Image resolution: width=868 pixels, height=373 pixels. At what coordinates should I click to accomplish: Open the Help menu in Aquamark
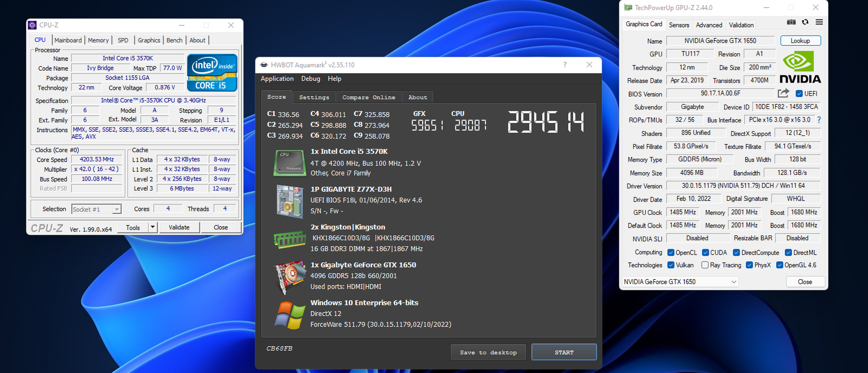335,79
